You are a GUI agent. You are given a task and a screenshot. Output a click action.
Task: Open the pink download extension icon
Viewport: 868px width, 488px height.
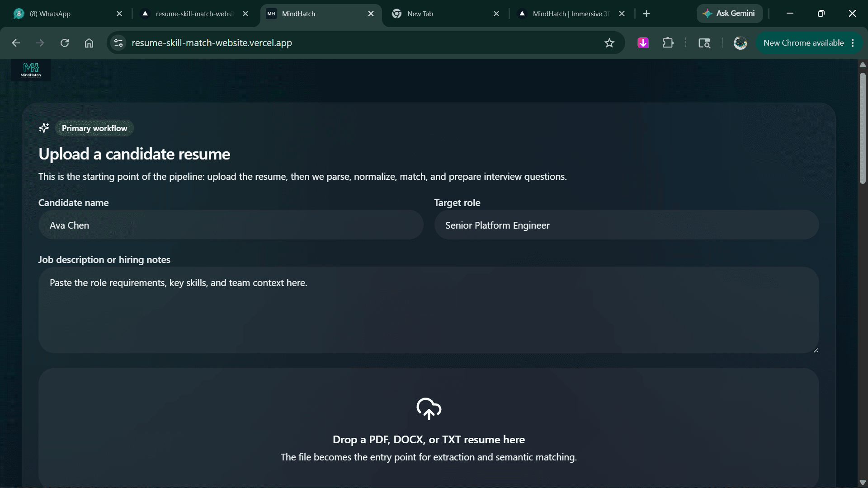coord(643,43)
